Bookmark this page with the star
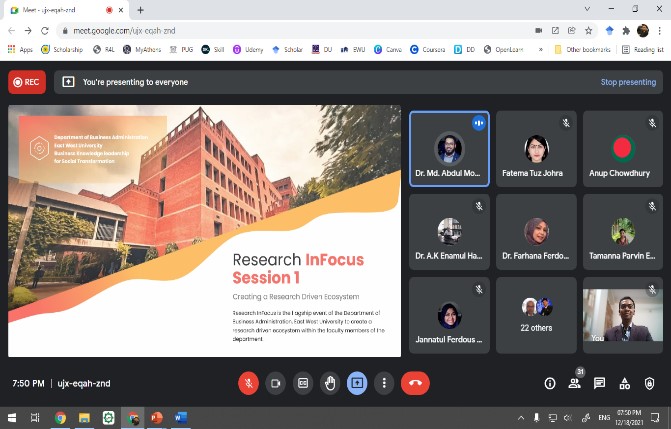The height and width of the screenshot is (429, 671). click(588, 30)
